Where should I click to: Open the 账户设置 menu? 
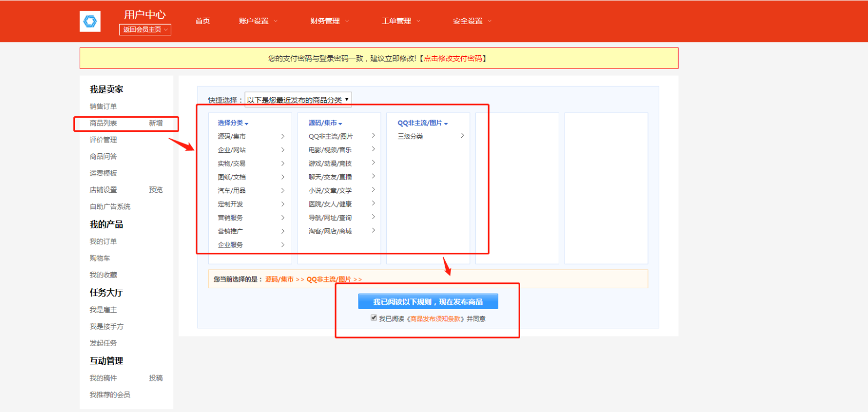pyautogui.click(x=258, y=21)
